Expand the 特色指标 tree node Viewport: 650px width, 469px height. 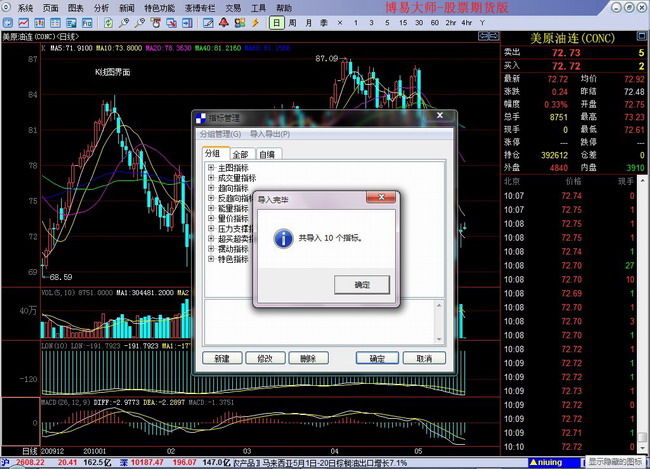211,259
